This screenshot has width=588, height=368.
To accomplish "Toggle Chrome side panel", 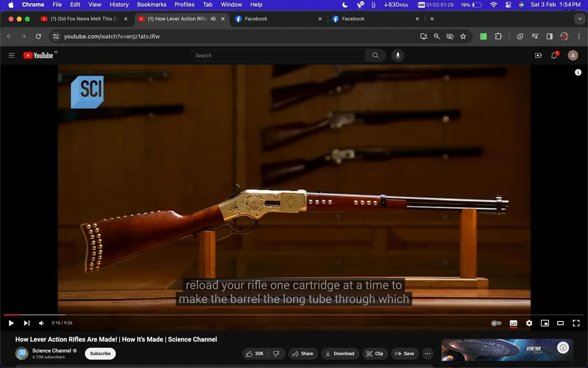I will (549, 36).
